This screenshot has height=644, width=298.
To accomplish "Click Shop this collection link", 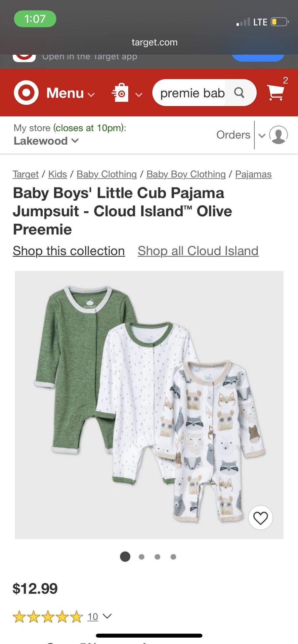I will [69, 251].
